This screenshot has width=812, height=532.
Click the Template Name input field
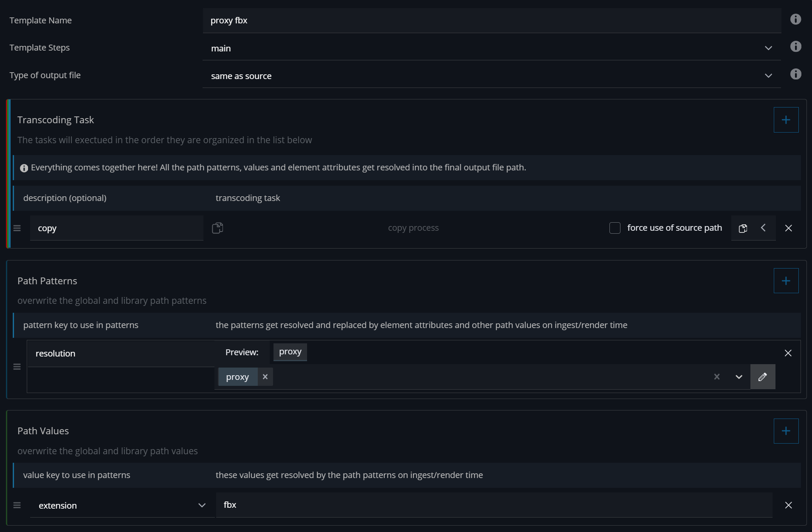[x=491, y=20]
